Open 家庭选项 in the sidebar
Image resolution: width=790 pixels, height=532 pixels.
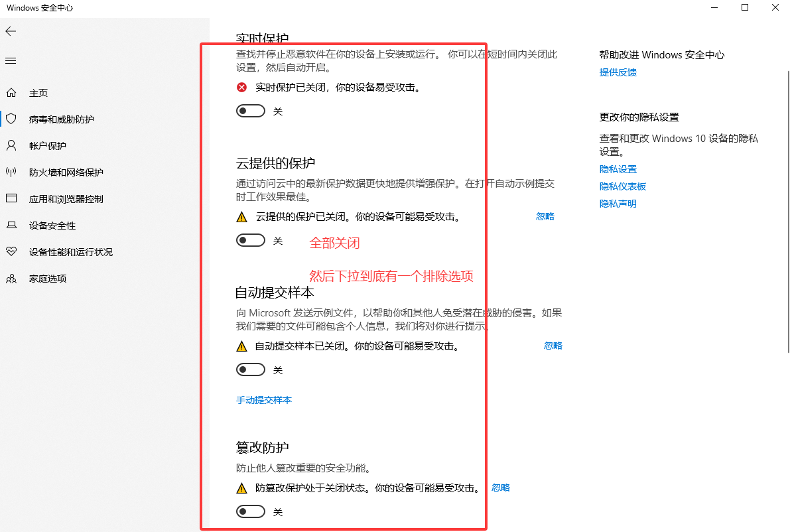[47, 279]
